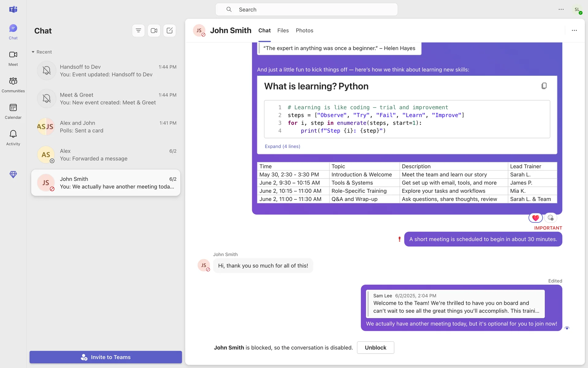Screen dimensions: 588x368
Task: Collapse the Recent chats section
Action: [x=33, y=52]
